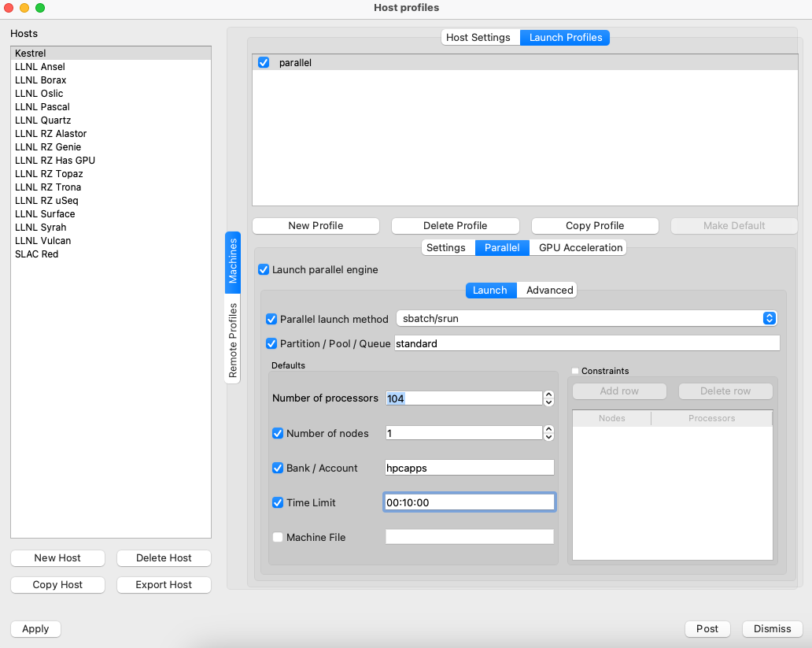Toggle Launch parallel engine checkbox
This screenshot has height=648, width=812.
(x=264, y=269)
